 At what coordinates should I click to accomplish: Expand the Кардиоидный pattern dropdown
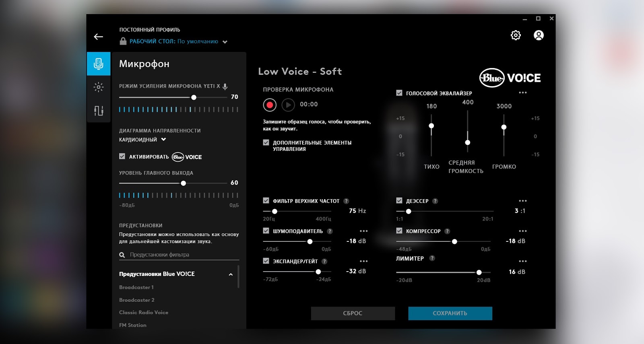[163, 140]
